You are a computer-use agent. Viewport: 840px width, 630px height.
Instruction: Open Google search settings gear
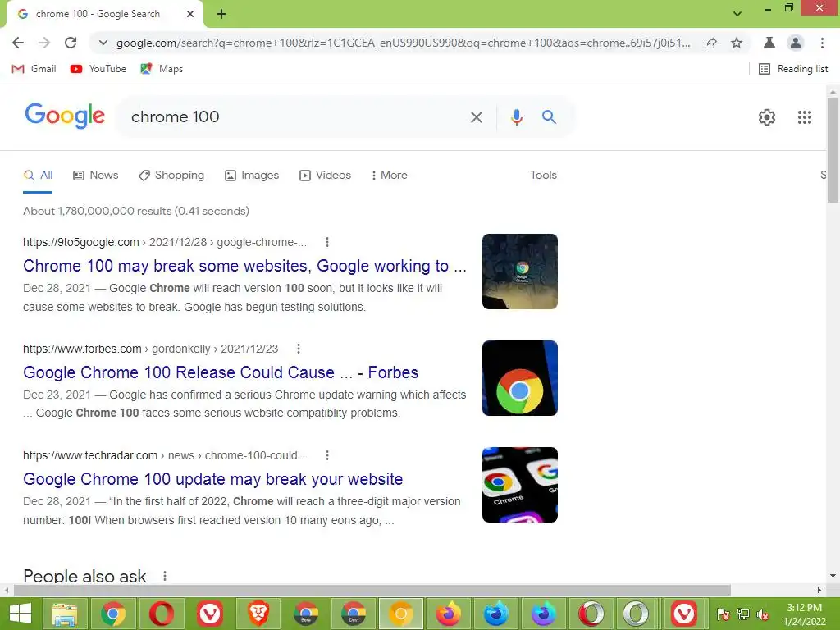click(x=767, y=117)
